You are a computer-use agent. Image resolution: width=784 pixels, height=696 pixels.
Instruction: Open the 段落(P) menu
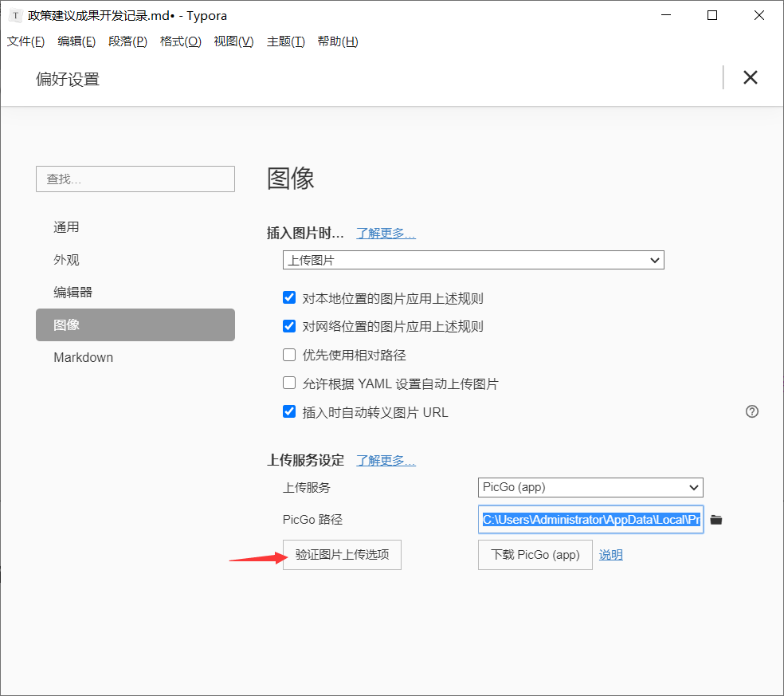pos(127,41)
